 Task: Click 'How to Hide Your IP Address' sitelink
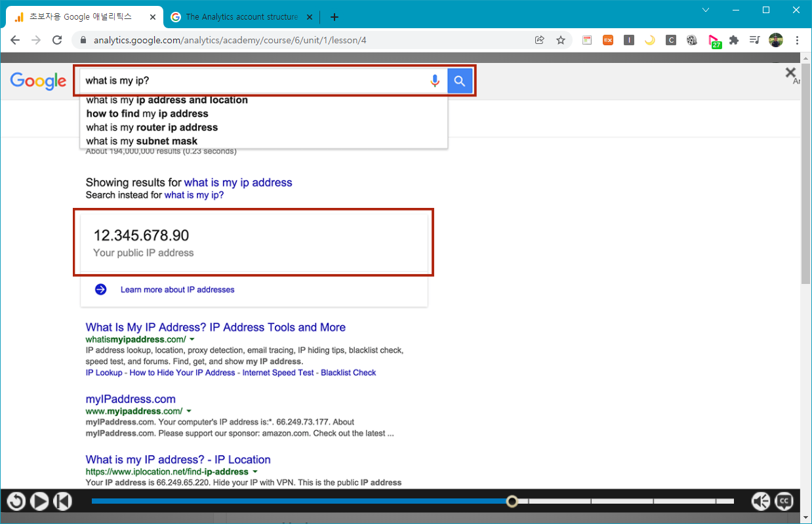tap(182, 373)
